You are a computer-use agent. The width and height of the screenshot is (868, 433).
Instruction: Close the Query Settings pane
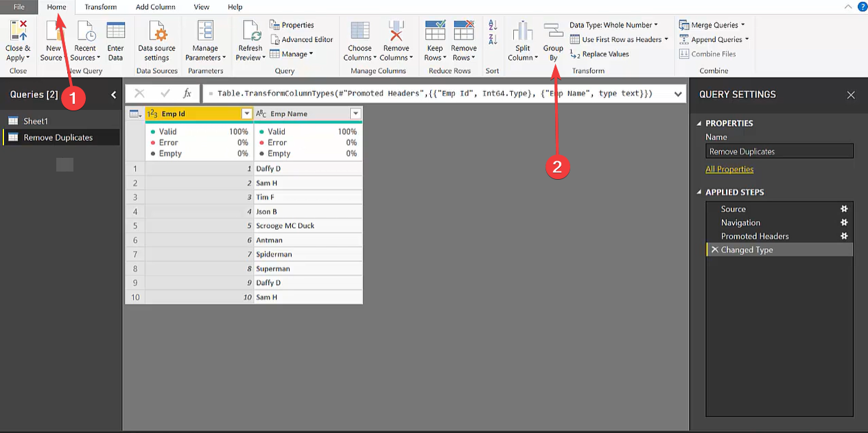(x=851, y=95)
